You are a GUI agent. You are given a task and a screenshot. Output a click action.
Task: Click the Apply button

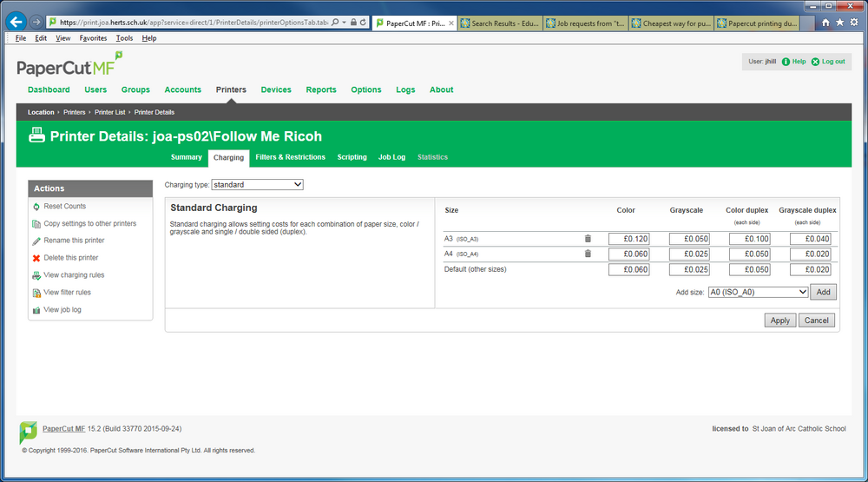(x=780, y=320)
